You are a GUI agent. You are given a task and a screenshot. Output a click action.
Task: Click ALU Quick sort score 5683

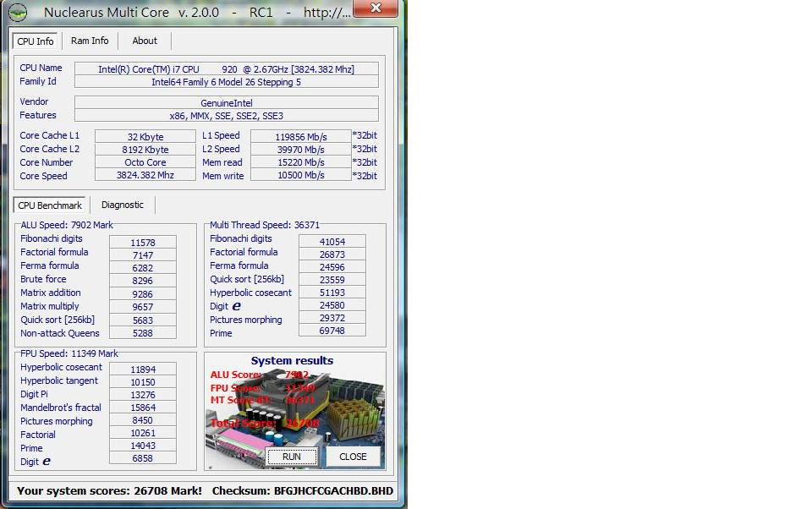(143, 320)
